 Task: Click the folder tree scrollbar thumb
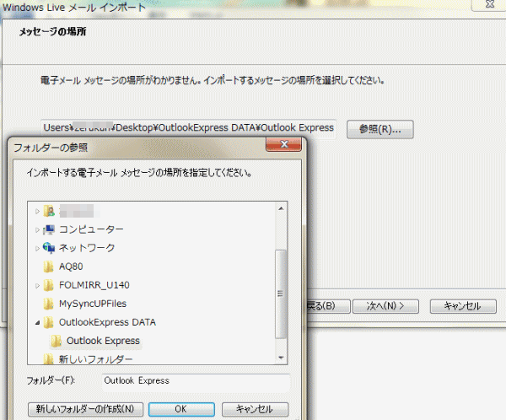281,294
